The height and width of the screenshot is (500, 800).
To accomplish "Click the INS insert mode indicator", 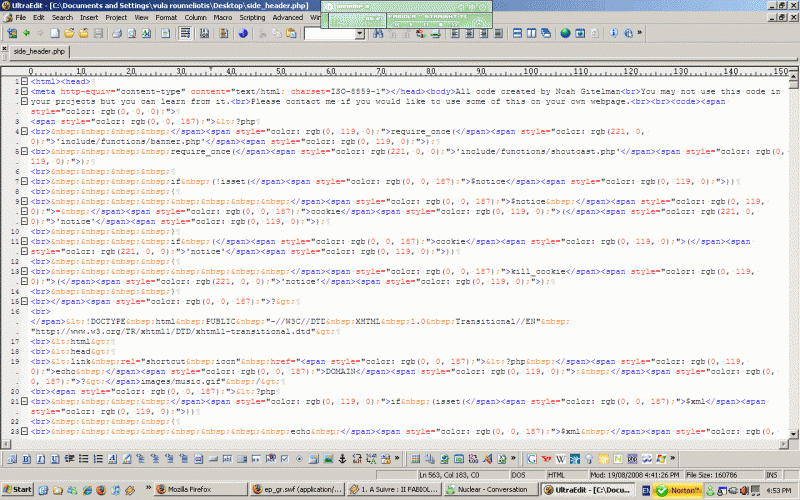I will (x=772, y=475).
